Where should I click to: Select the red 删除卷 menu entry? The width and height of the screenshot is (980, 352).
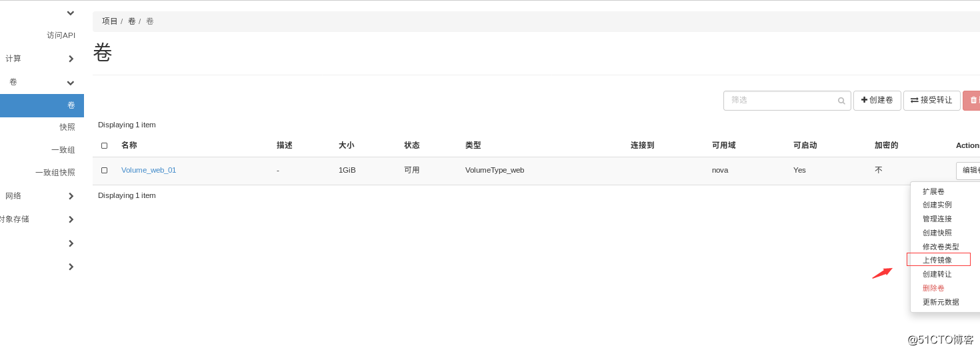point(933,288)
